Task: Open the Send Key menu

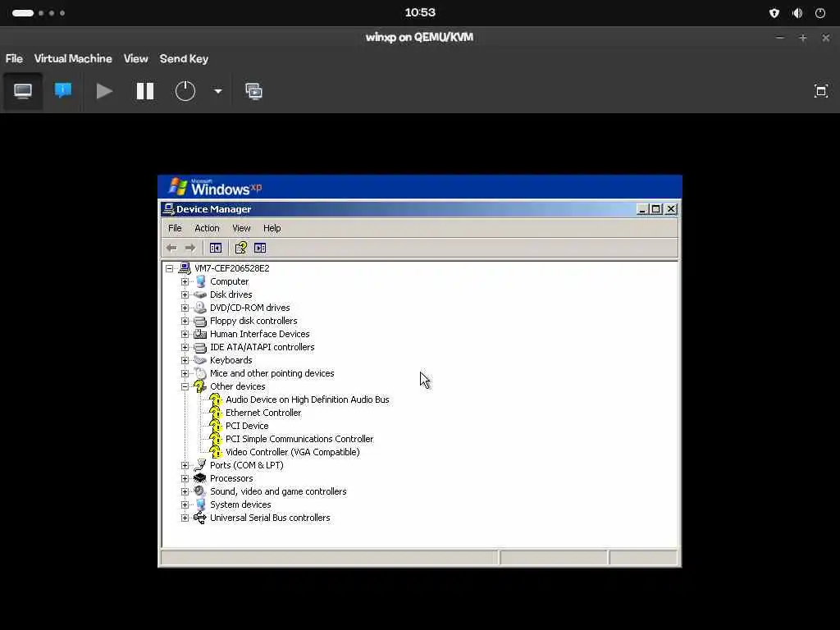Action: coord(184,58)
